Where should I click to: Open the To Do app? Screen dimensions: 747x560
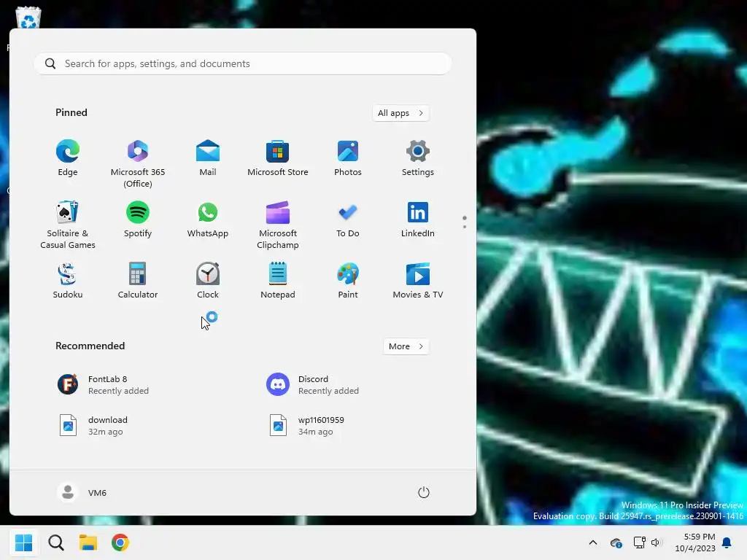(x=348, y=220)
